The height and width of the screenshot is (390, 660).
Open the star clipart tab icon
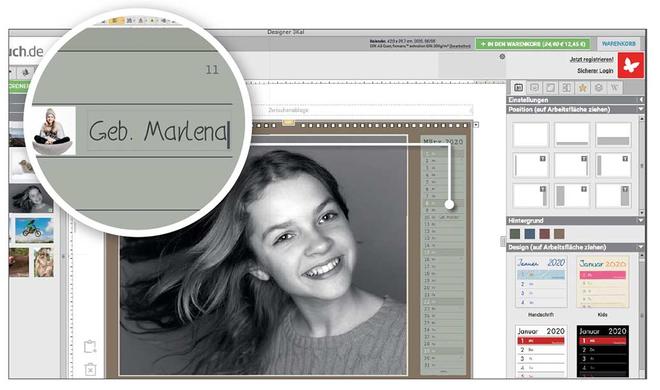583,88
